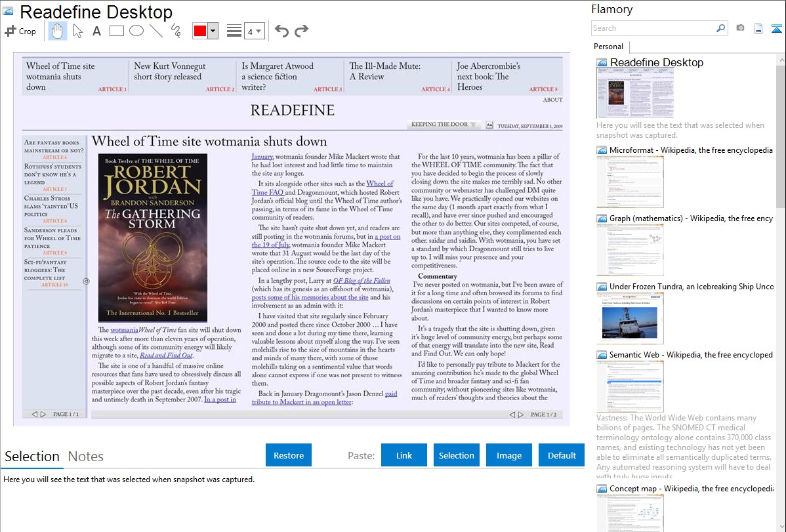Click the ABOUT link
The image size is (786, 532).
tap(552, 100)
